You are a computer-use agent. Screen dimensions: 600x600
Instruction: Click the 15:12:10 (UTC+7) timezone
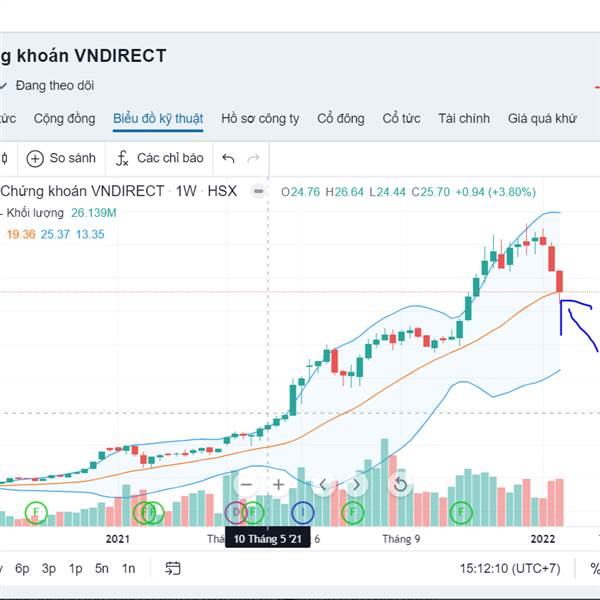coord(510,569)
